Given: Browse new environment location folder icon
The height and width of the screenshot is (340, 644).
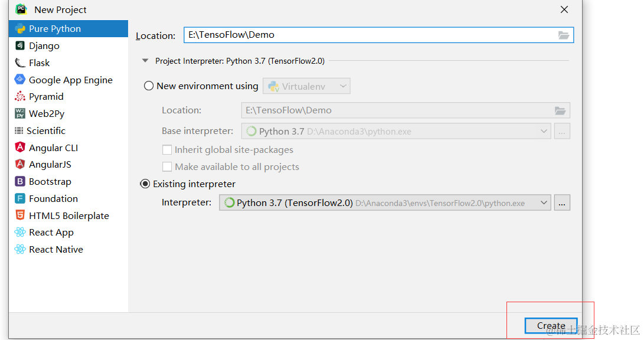Looking at the screenshot, I should 560,110.
